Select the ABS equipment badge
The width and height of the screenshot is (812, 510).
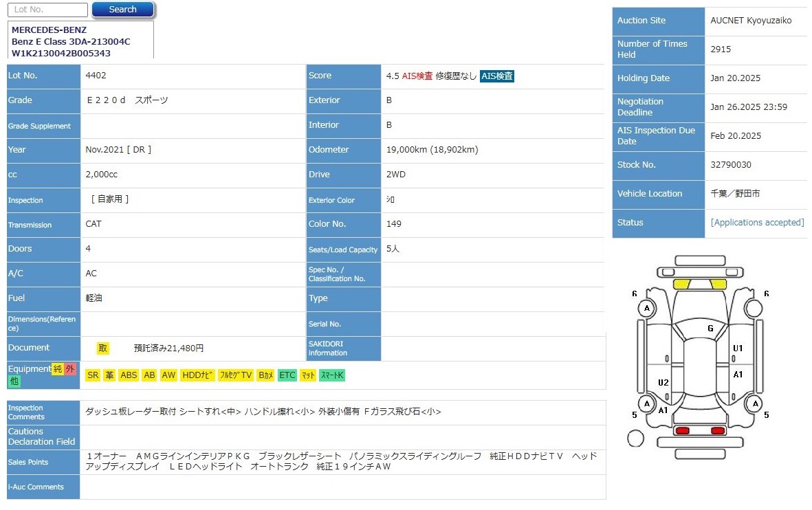(129, 375)
